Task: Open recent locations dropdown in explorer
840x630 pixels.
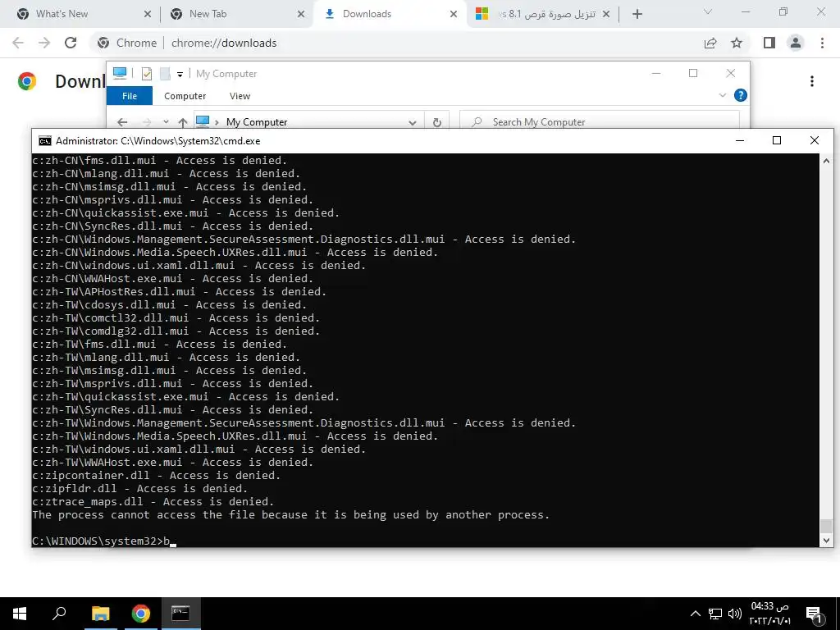Action: (166, 122)
